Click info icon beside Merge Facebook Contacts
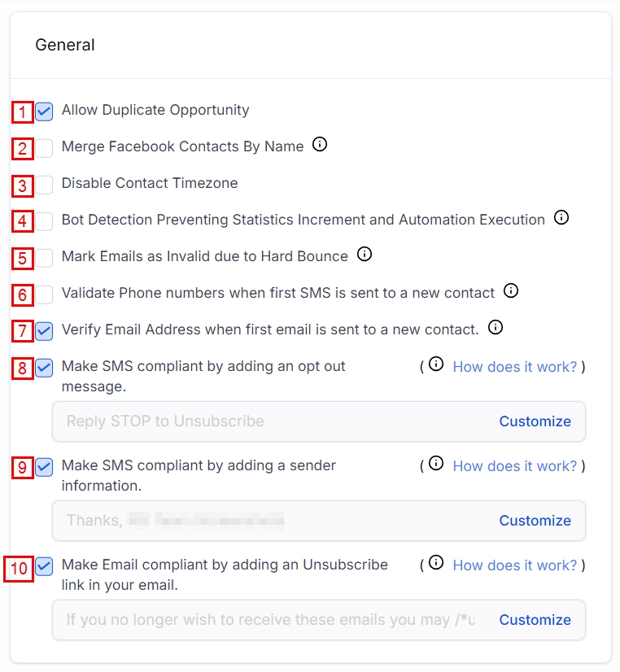 [x=320, y=146]
